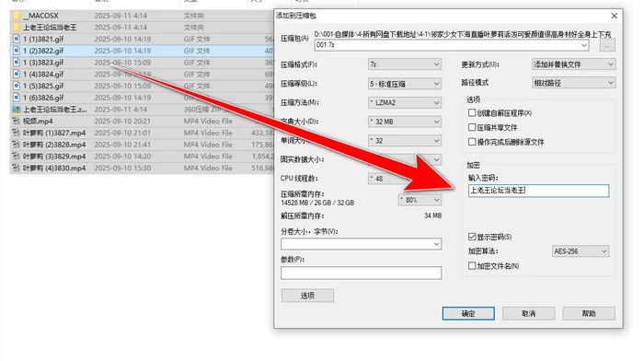Viewport: 644px width, 361px height.
Task: Click the video icon of 叶萝莉 (1)3827.mp4
Action: coord(17,133)
